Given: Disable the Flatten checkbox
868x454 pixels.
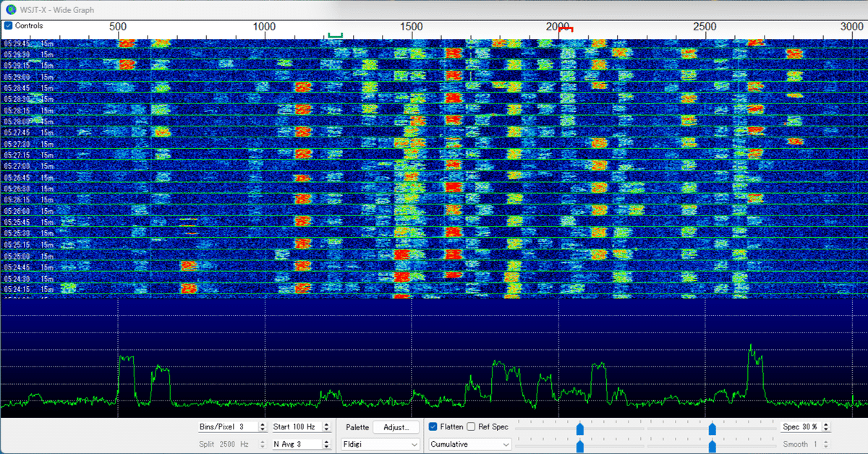Looking at the screenshot, I should pos(433,427).
